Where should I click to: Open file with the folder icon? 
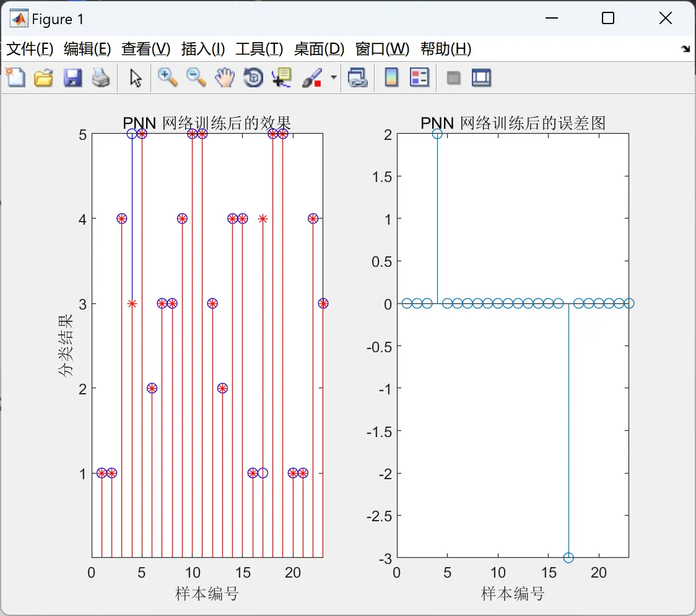pyautogui.click(x=43, y=77)
